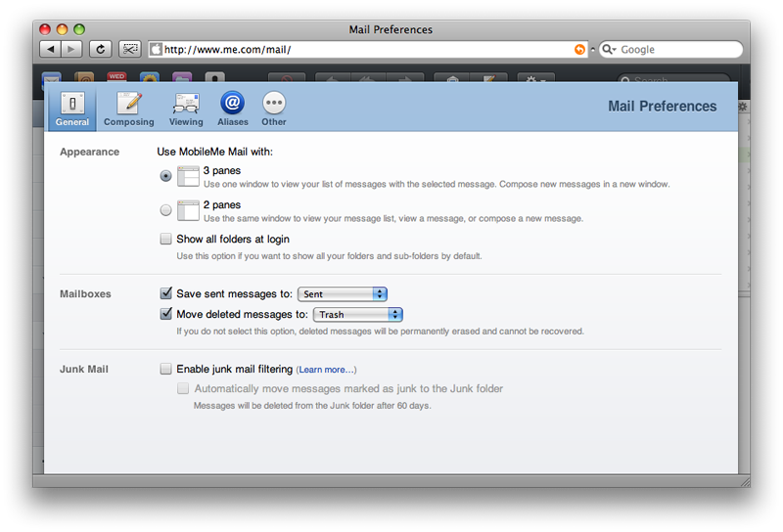Go forward with browser forward arrow
The width and height of the screenshot is (783, 532).
[71, 49]
